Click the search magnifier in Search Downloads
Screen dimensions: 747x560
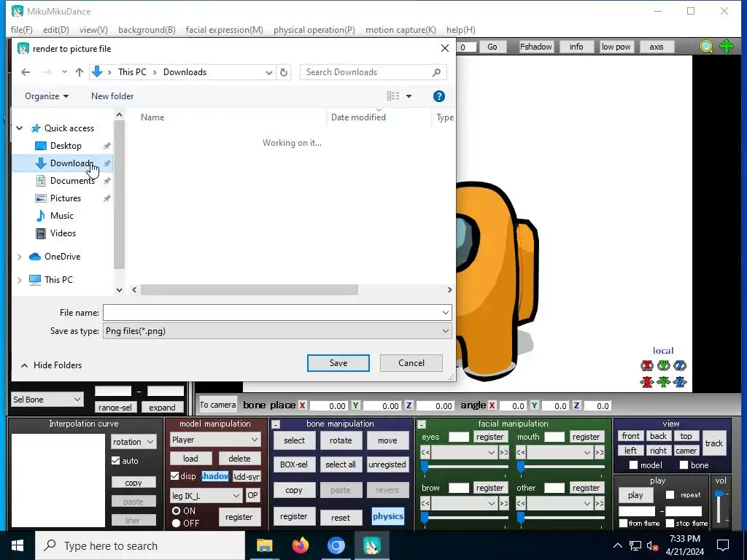(x=436, y=72)
